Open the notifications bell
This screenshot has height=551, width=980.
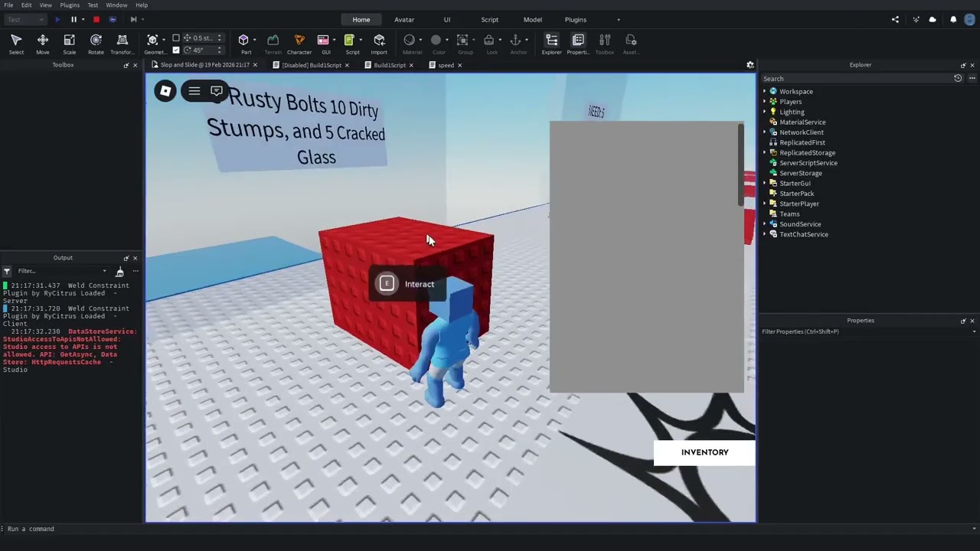click(953, 19)
